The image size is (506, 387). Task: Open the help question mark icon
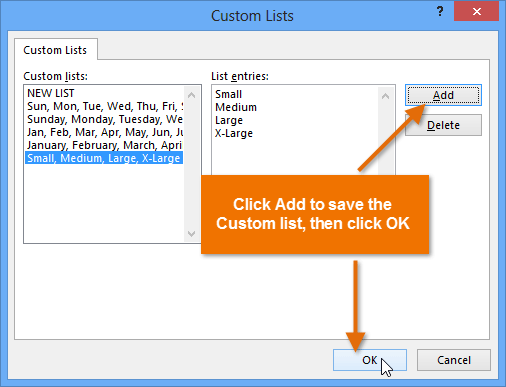(x=440, y=12)
